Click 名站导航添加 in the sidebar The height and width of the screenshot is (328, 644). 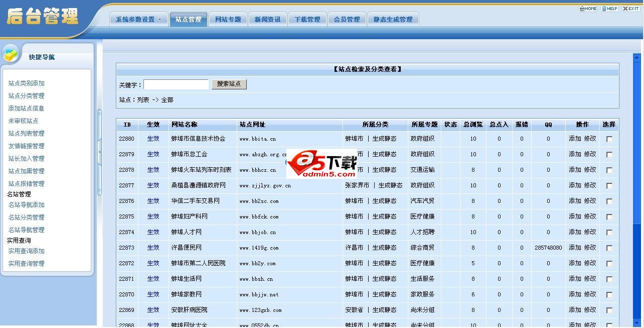[x=27, y=205]
